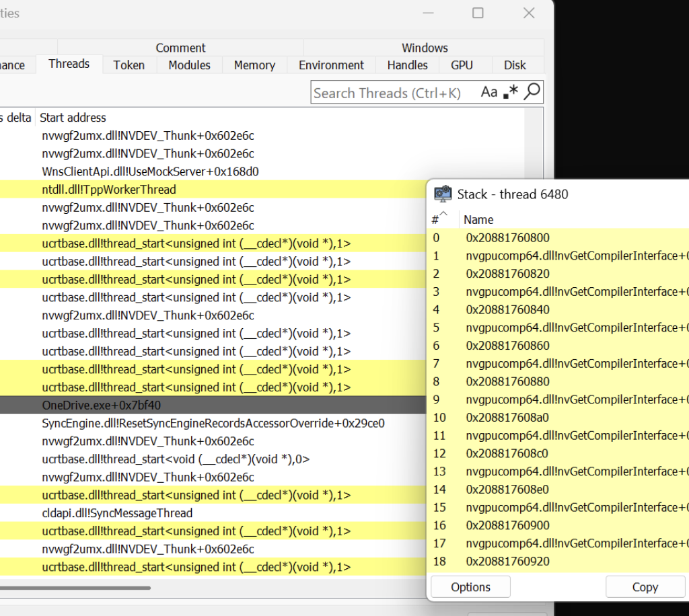Open the Handles tab
The width and height of the screenshot is (689, 616).
tap(407, 65)
